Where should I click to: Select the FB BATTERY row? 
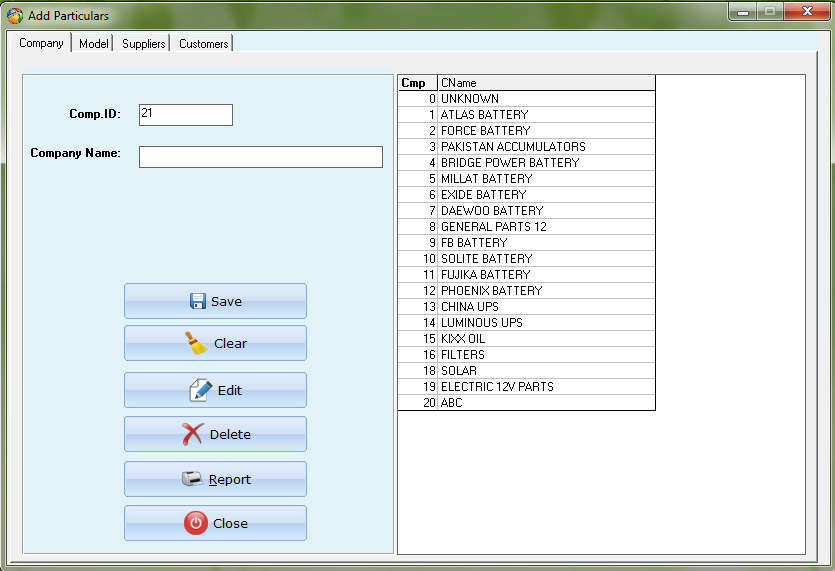527,242
